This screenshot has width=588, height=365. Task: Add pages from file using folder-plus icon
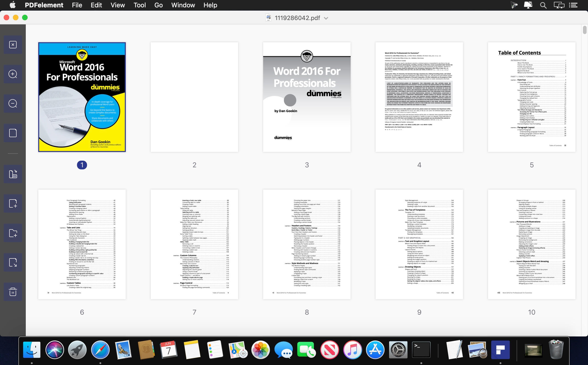[13, 233]
